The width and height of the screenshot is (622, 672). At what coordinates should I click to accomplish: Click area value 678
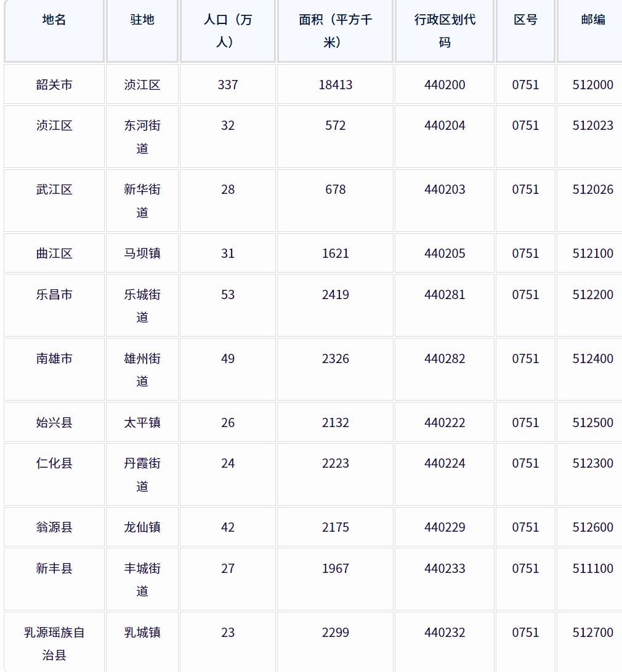[336, 190]
